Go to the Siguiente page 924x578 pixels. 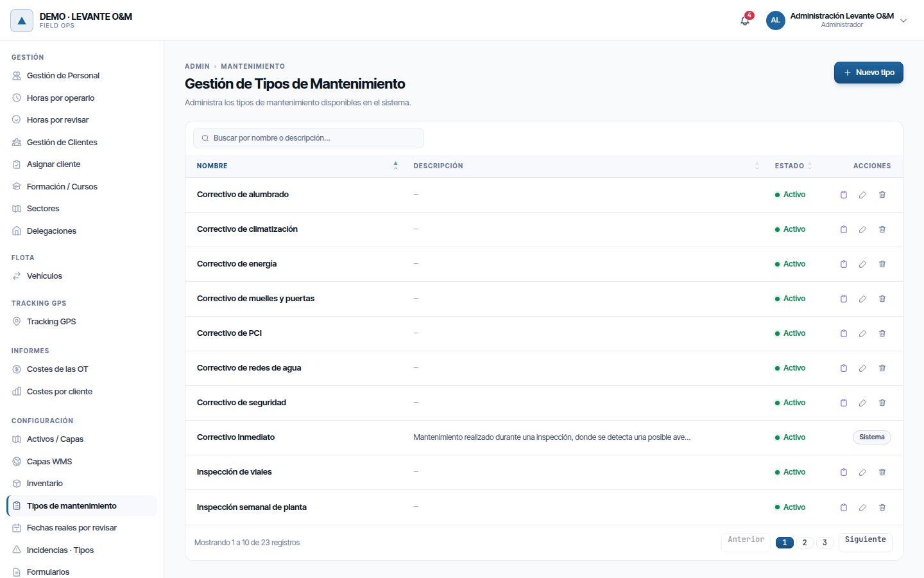pyautogui.click(x=866, y=541)
